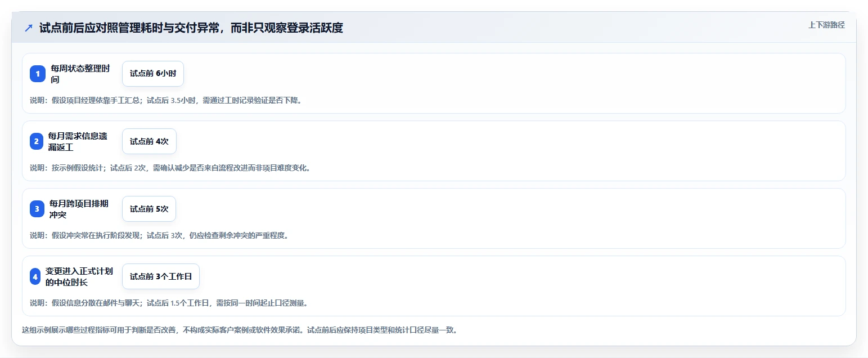868x358 pixels.
Task: Click the 每月跨项目排期冲突 title
Action: [x=79, y=209]
